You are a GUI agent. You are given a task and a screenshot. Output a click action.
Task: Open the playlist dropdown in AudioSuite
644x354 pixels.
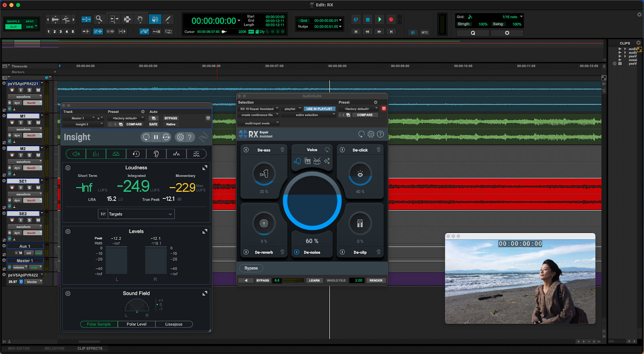pyautogui.click(x=292, y=109)
